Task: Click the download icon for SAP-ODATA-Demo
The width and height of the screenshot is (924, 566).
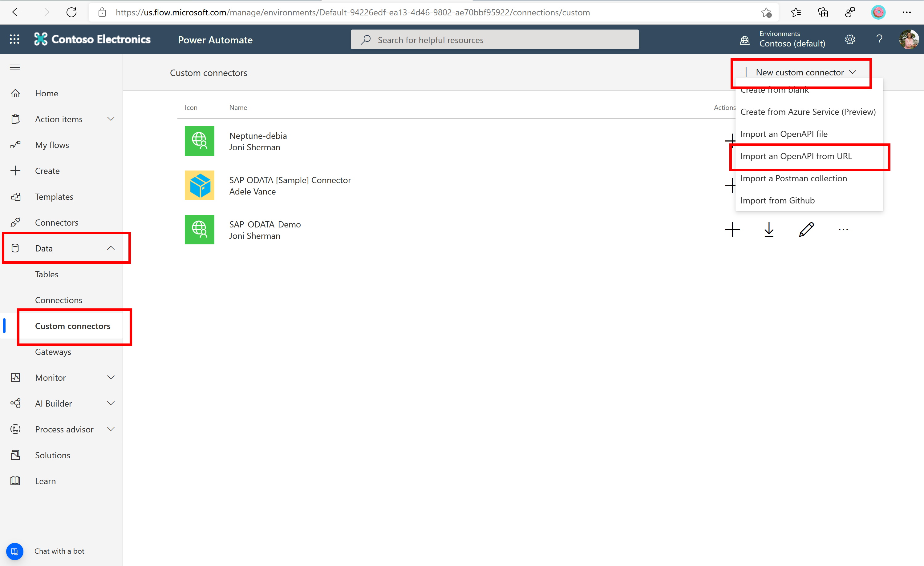Action: (x=769, y=230)
